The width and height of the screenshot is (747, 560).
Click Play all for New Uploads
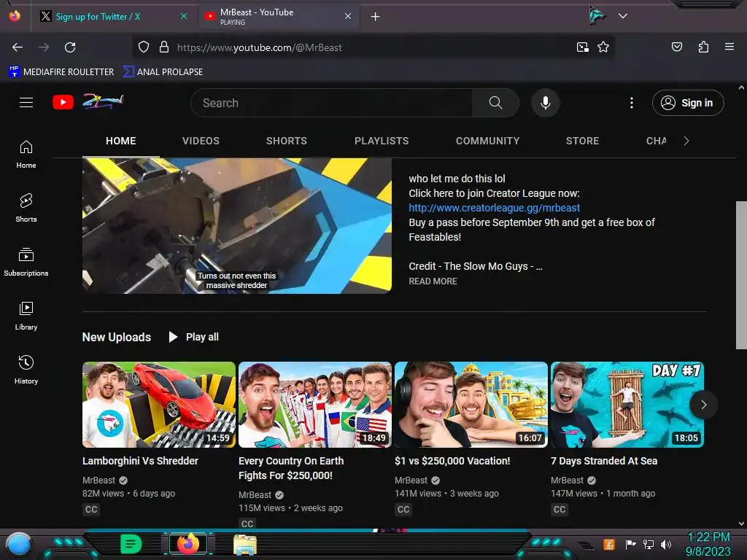193,337
